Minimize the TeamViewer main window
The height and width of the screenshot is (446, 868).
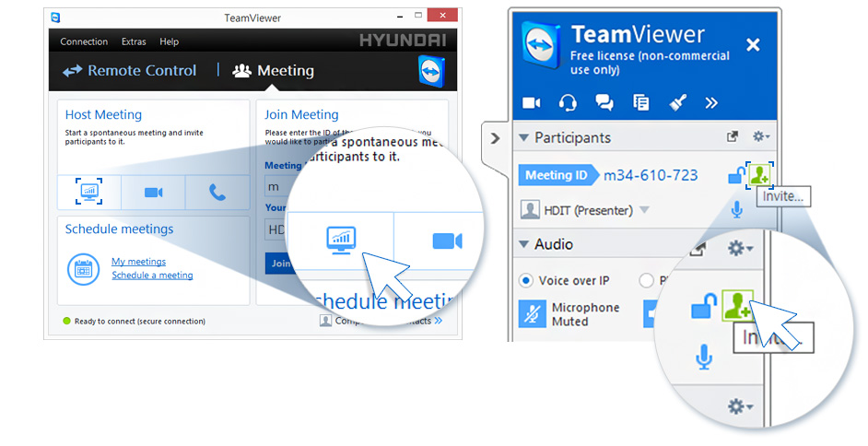[x=400, y=16]
